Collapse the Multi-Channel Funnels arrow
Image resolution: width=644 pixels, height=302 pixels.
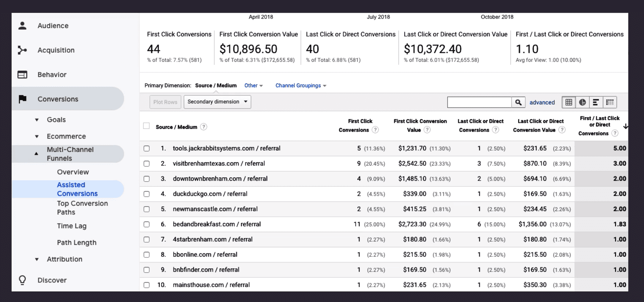click(x=36, y=154)
